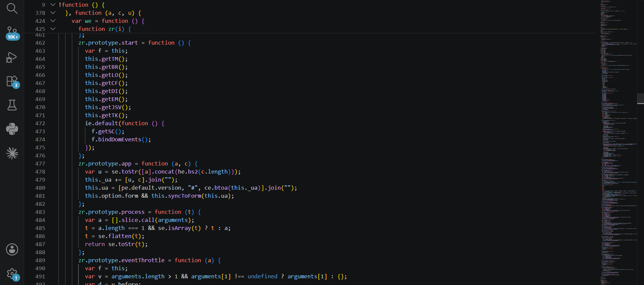Jump to sticky line 'function zr(i)'

pos(105,29)
